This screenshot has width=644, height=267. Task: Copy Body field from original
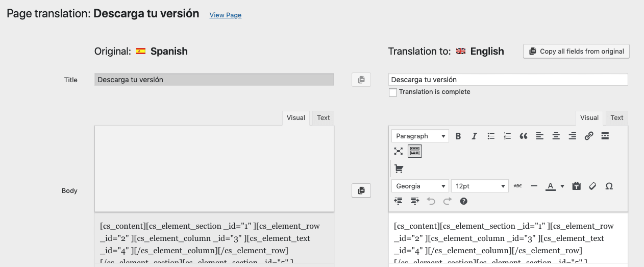tap(361, 190)
